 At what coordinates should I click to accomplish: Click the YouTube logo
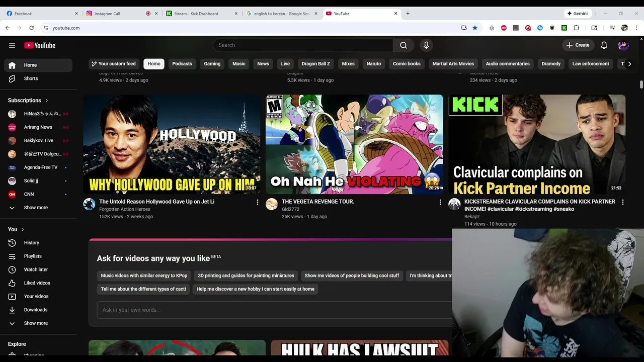pyautogui.click(x=40, y=45)
